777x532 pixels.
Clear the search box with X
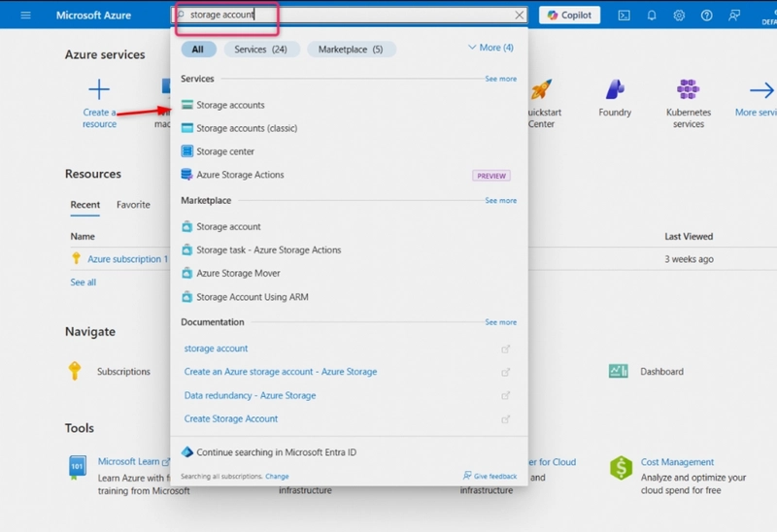(520, 16)
